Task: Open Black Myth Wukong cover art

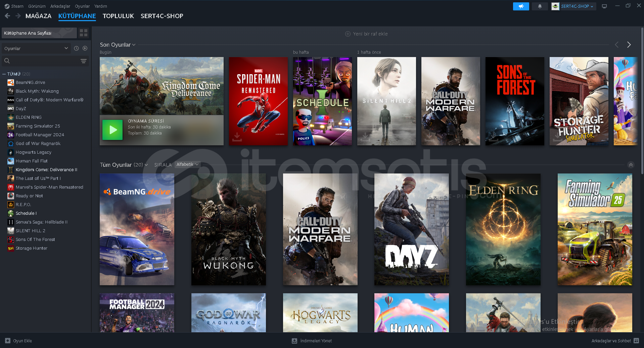Action: (x=229, y=229)
